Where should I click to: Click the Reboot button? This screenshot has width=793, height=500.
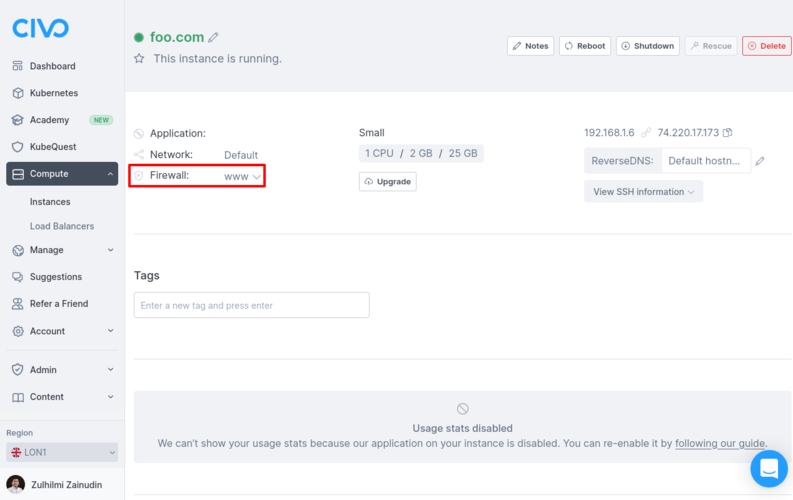click(x=584, y=46)
